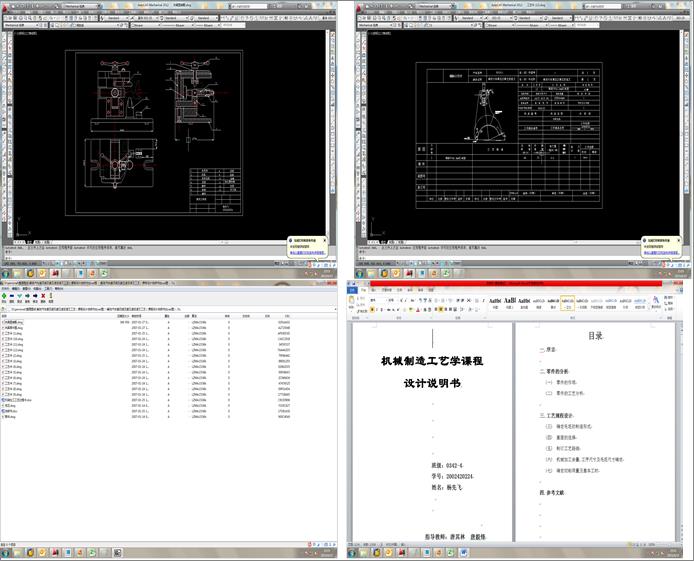Click the title 设计说明书 on Word cover page
This screenshot has height=561, width=694.
pos(432,383)
